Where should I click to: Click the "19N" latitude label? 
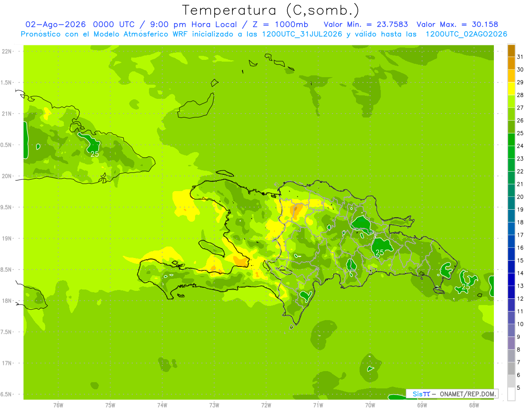tap(7, 239)
